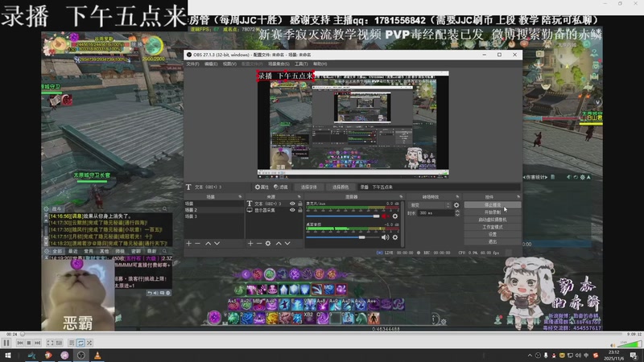Select the first scene in the scenes list
Image resolution: width=644 pixels, height=362 pixels.
click(213, 204)
